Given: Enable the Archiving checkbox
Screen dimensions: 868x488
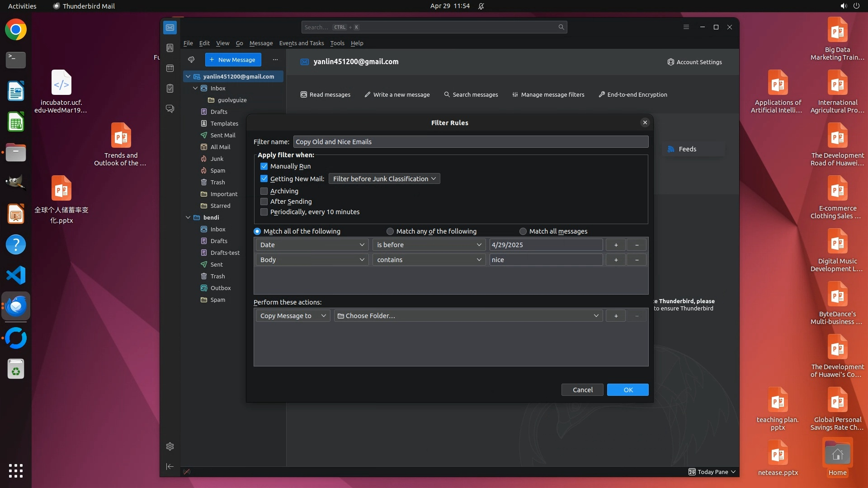Looking at the screenshot, I should pos(264,191).
